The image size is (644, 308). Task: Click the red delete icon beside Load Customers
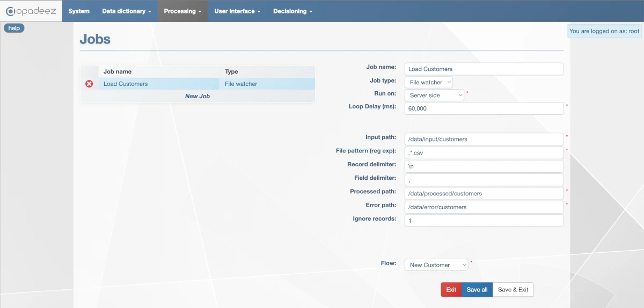click(89, 84)
